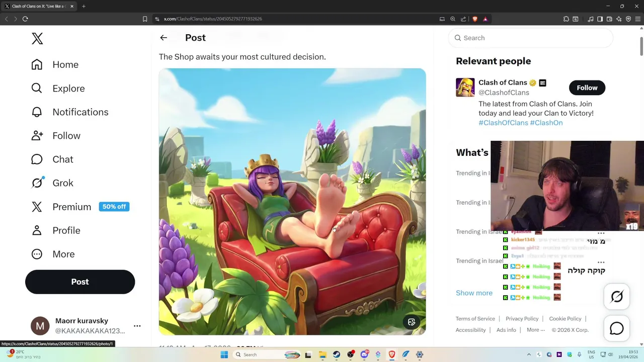Open the Terms of Service link
Viewport: 644px width, 362px height.
[x=475, y=319]
